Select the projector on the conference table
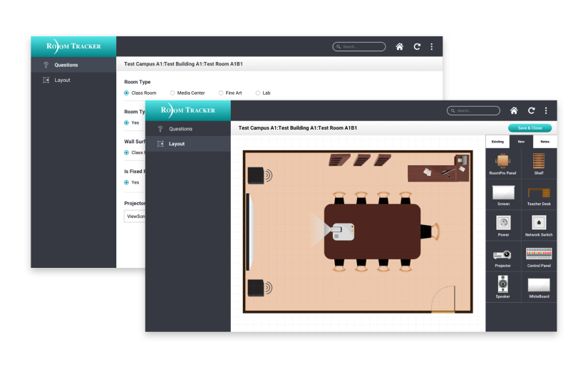Screen dimensions: 588x374 (x=342, y=232)
